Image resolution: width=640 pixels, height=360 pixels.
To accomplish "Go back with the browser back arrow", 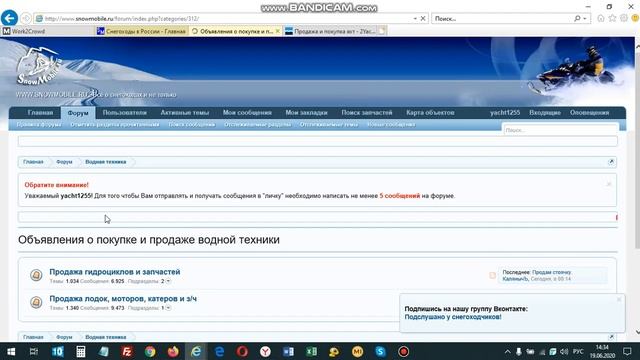I will (x=9, y=18).
